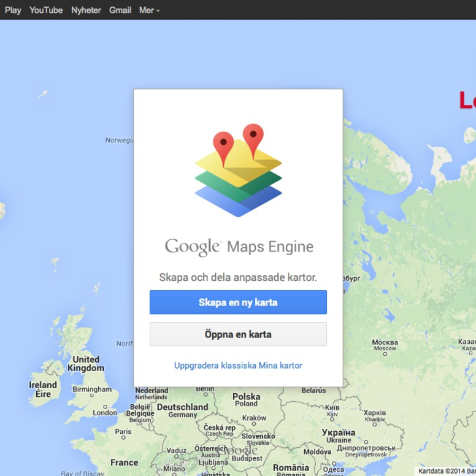The image size is (476, 476).
Task: Open Nyheter in the Google bar
Action: 86,10
